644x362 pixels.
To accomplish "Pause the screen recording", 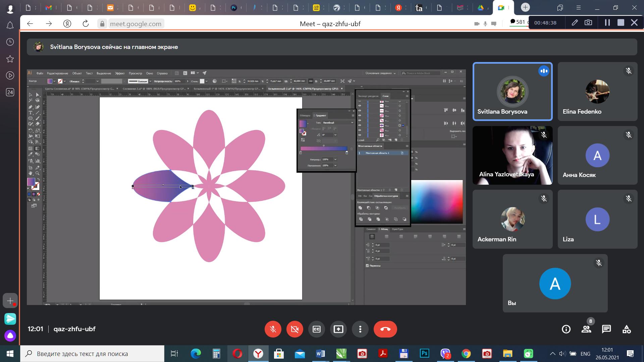I will coord(607,22).
